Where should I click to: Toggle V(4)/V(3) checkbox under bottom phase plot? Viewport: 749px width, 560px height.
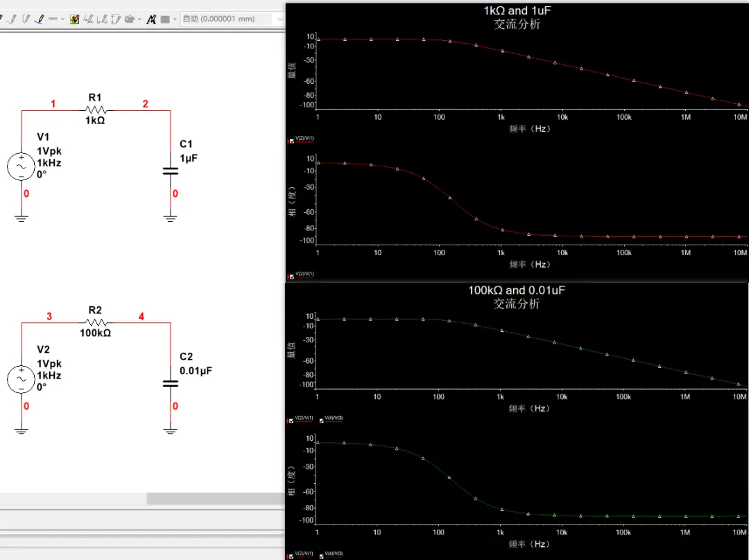(x=321, y=555)
